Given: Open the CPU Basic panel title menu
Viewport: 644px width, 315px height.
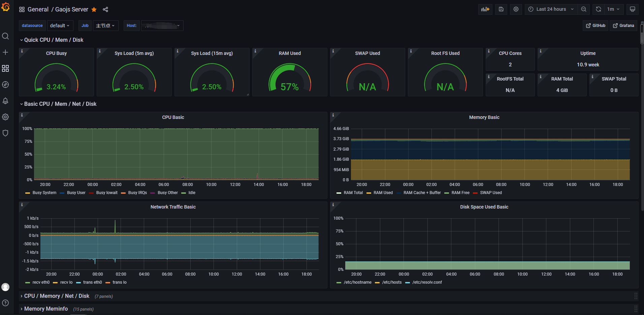Looking at the screenshot, I should [x=173, y=117].
